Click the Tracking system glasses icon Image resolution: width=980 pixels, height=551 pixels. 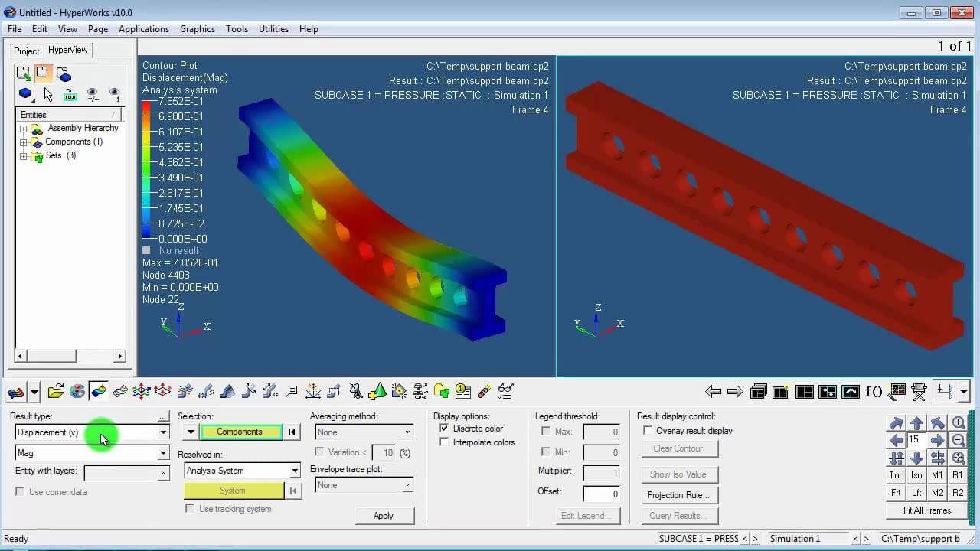[x=506, y=391]
